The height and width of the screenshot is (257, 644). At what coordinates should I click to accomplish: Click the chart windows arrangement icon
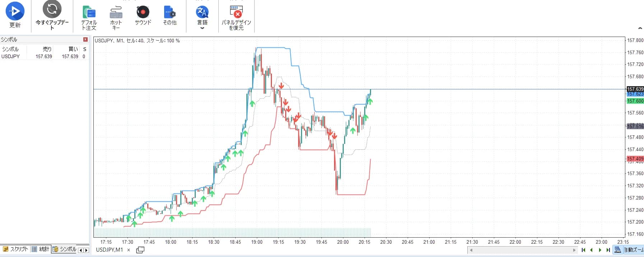(140, 250)
